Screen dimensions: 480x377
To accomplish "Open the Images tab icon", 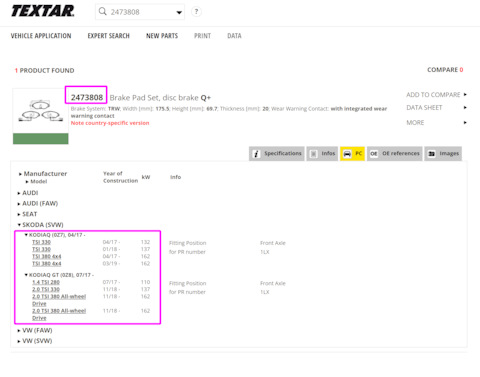I will 432,154.
